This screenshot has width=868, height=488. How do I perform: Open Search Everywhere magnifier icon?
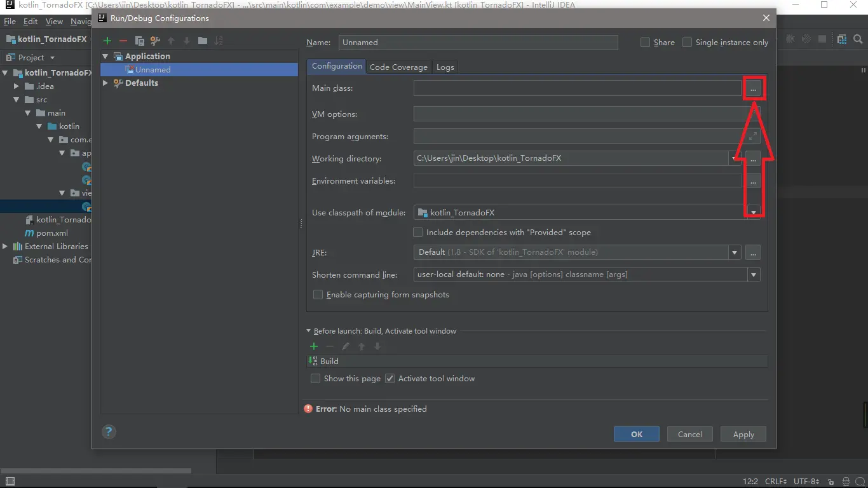pyautogui.click(x=858, y=39)
